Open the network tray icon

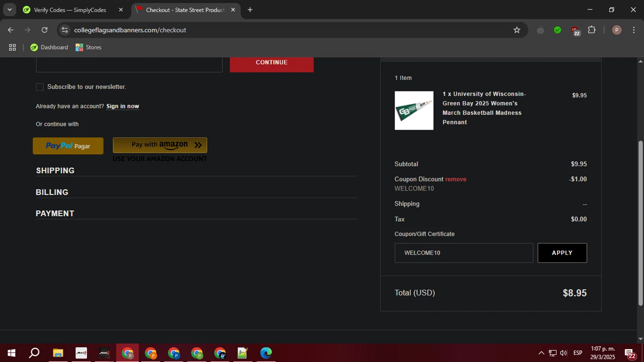(553, 353)
